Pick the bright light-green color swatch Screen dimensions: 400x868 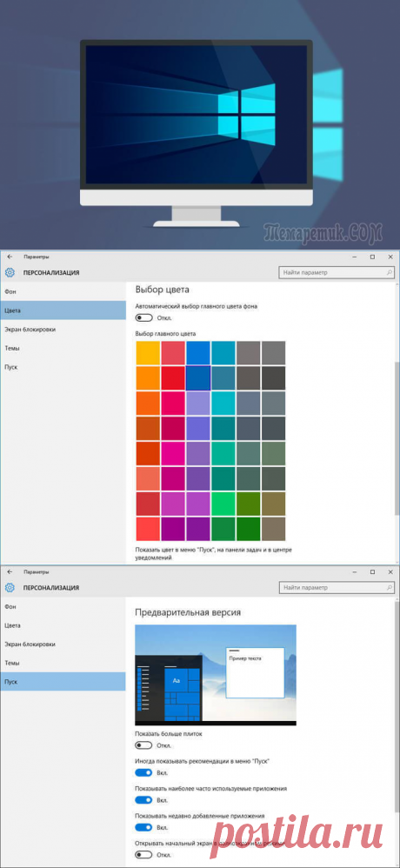pyautogui.click(x=223, y=504)
